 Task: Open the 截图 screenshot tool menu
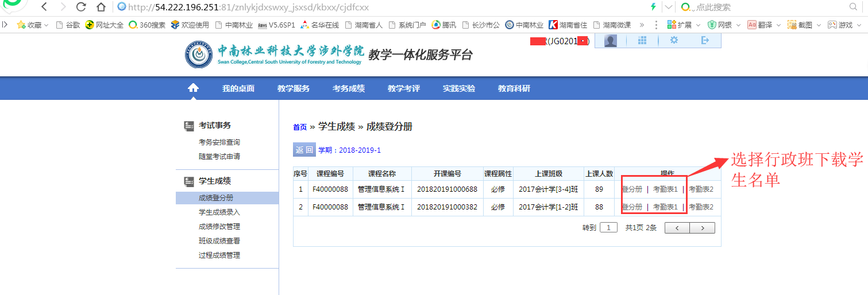[804, 25]
